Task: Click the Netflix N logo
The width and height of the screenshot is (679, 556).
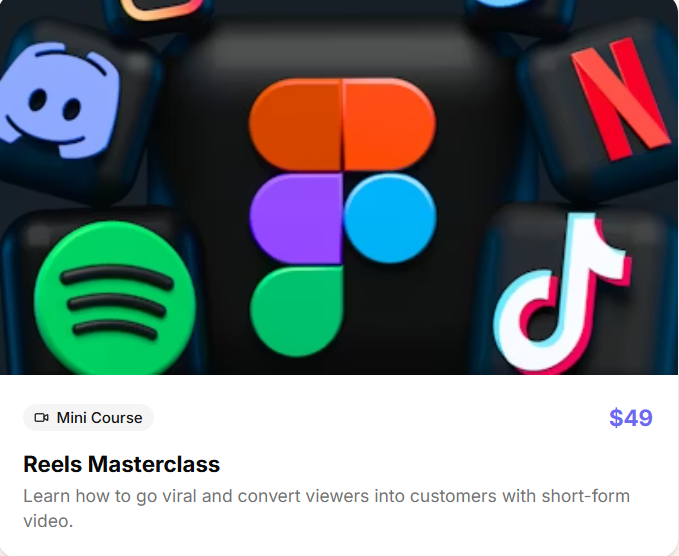Action: click(621, 98)
